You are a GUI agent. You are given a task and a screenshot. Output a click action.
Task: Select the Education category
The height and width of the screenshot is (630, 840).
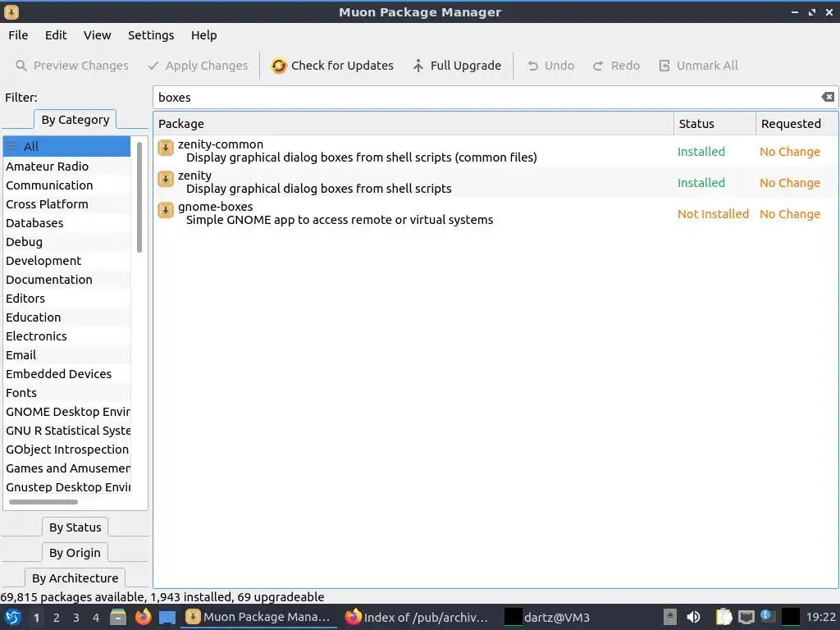[66, 317]
